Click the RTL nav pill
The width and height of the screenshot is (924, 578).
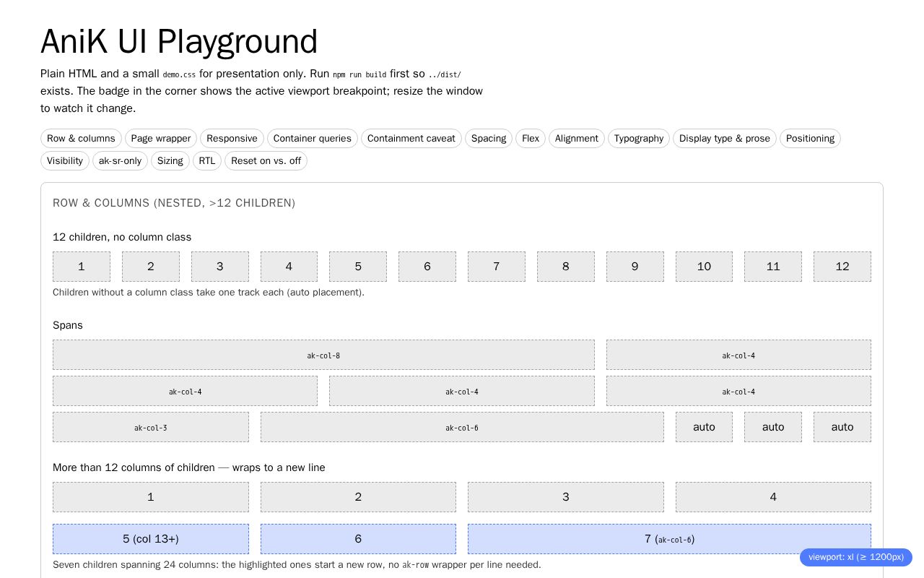coord(207,161)
